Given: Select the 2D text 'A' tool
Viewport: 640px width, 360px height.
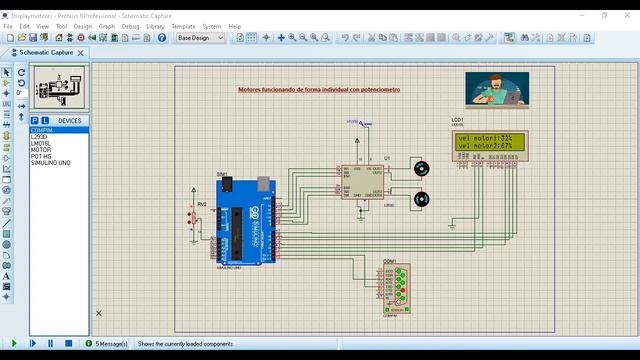Looking at the screenshot, I should click(x=6, y=276).
